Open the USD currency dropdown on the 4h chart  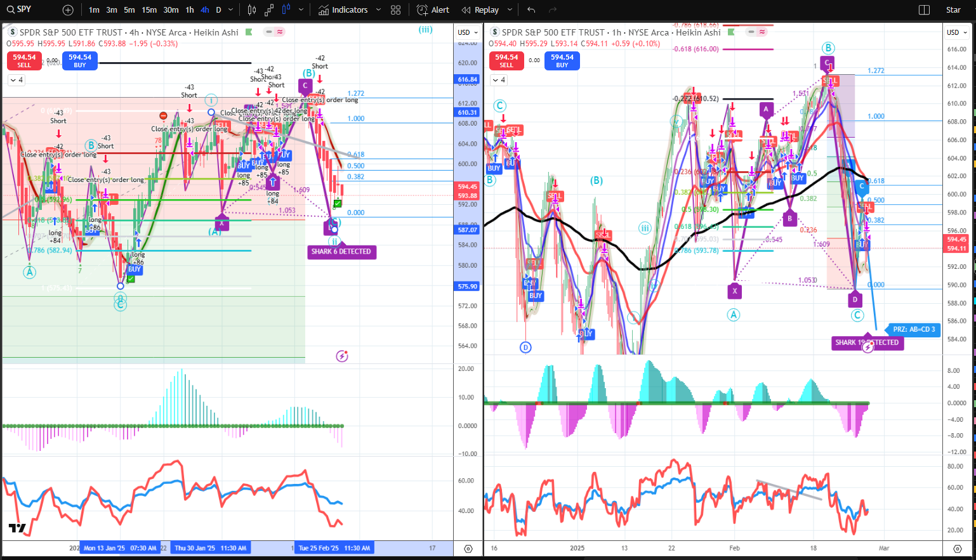(468, 32)
